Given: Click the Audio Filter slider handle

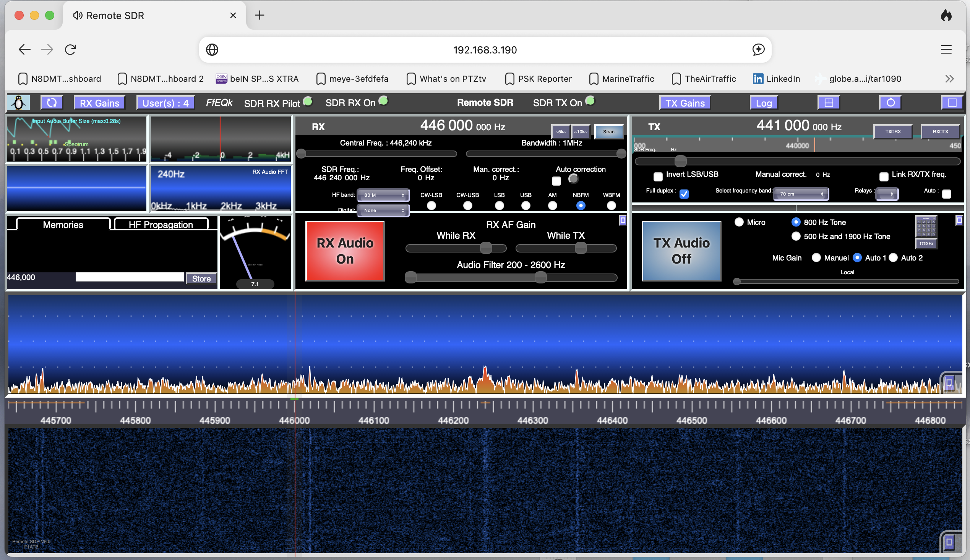Looking at the screenshot, I should (x=540, y=277).
